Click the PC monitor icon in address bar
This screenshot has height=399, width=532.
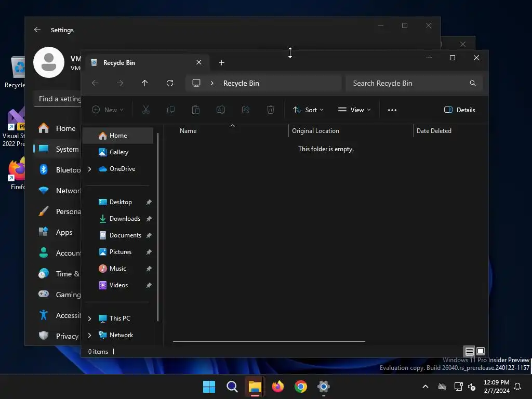(196, 83)
